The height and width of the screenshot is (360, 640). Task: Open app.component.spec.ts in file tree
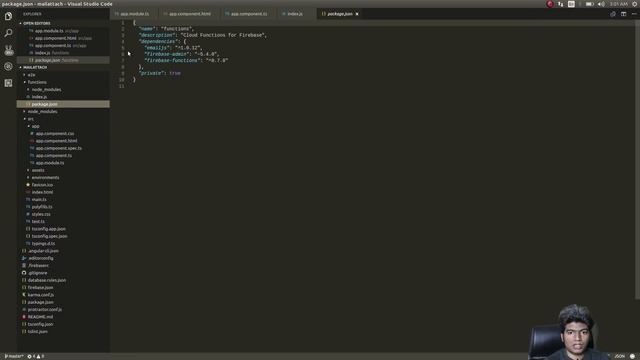tap(58, 148)
